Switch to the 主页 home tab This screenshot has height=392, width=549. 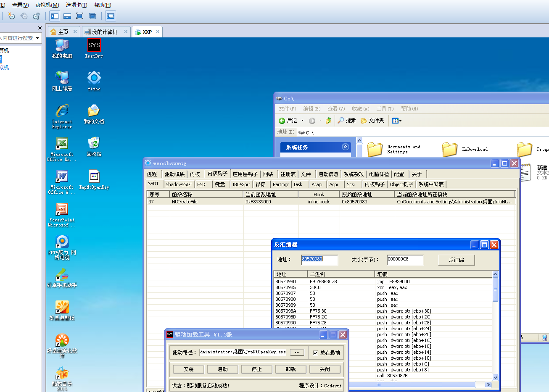(63, 32)
